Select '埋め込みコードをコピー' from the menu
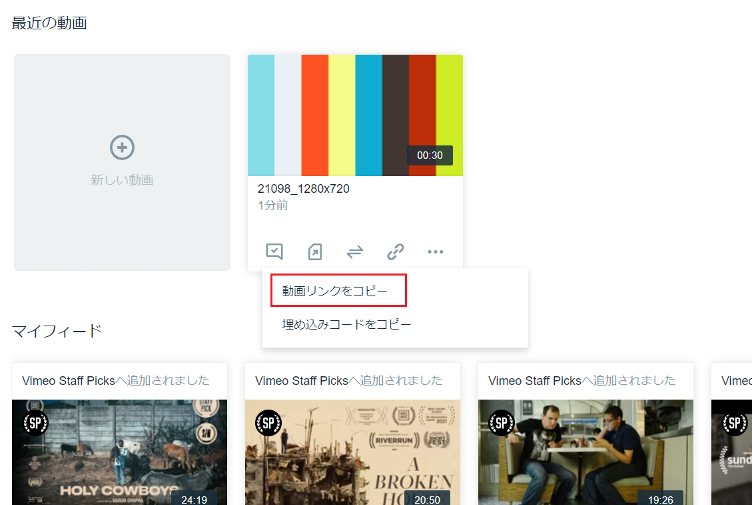The image size is (755, 505). point(346,324)
